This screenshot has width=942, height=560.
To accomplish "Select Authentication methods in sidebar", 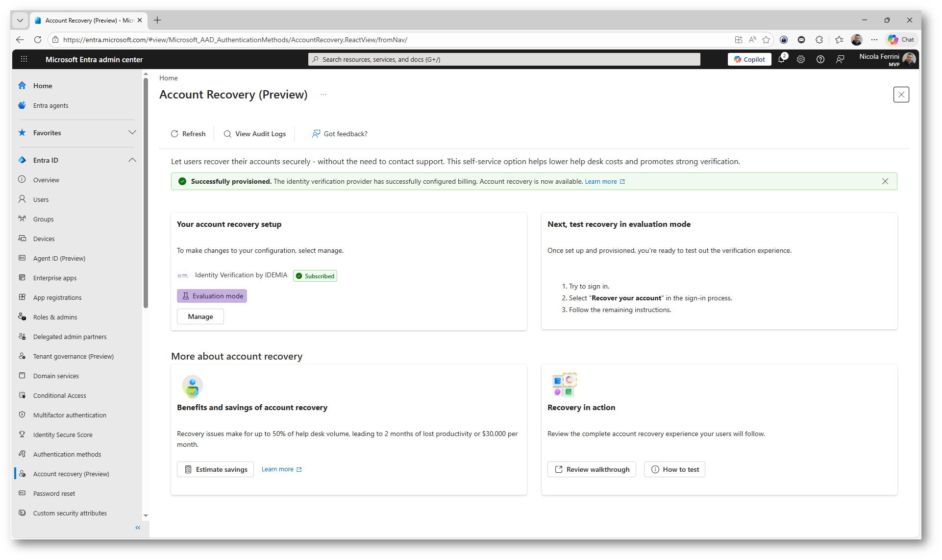I will pyautogui.click(x=67, y=454).
